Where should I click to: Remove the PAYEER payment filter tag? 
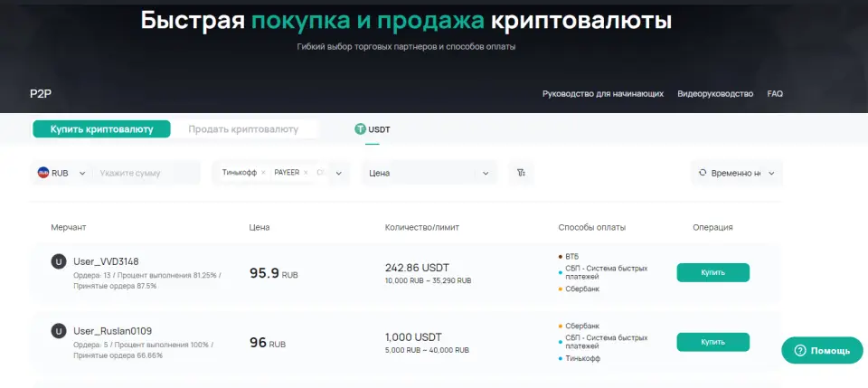pos(306,173)
